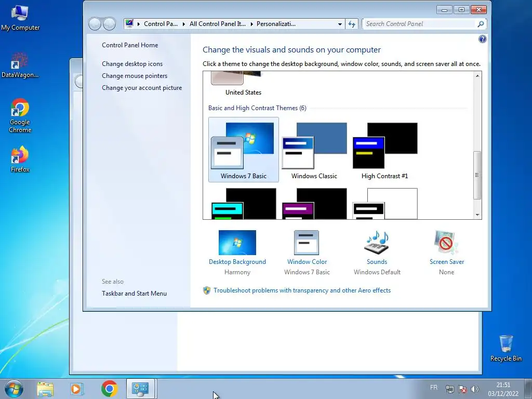The width and height of the screenshot is (532, 399).
Task: Expand the arrow after Control Panel breadcrumb
Action: coord(183,24)
